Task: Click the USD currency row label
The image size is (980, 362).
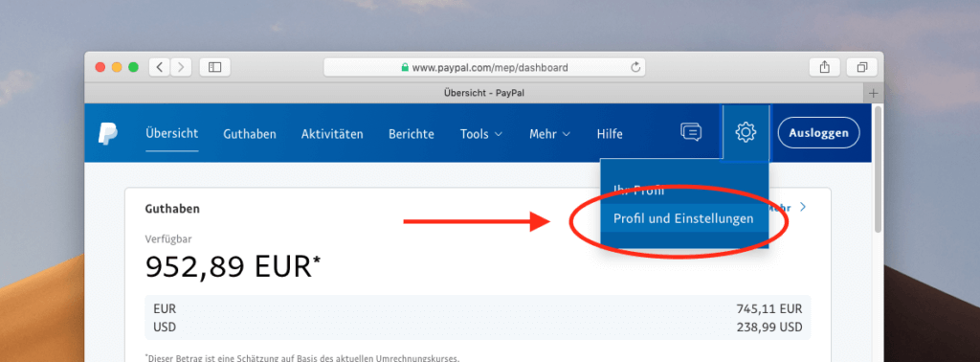Action: click(165, 327)
